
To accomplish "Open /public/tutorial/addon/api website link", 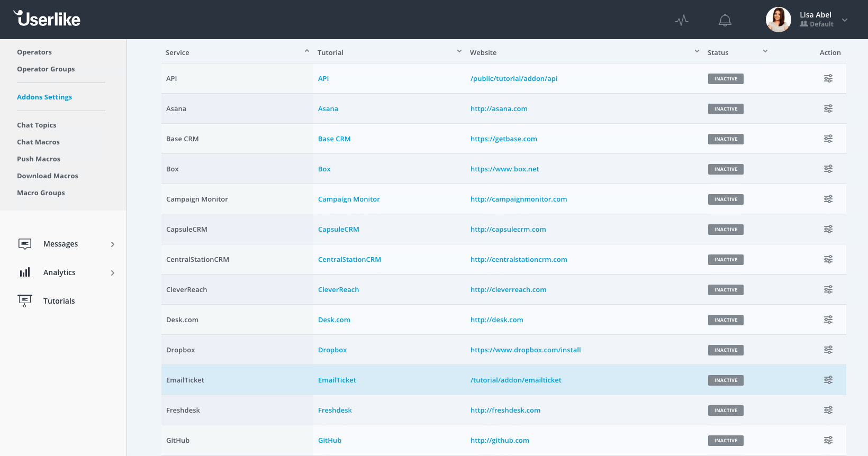I will coord(514,79).
